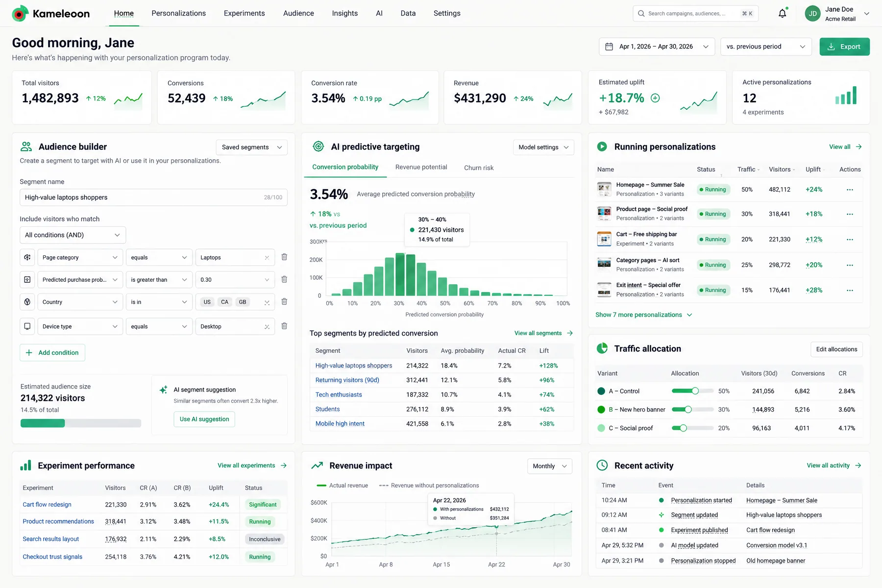The image size is (882, 588).
Task: Click the A – Control allocation slider
Action: pyautogui.click(x=692, y=391)
